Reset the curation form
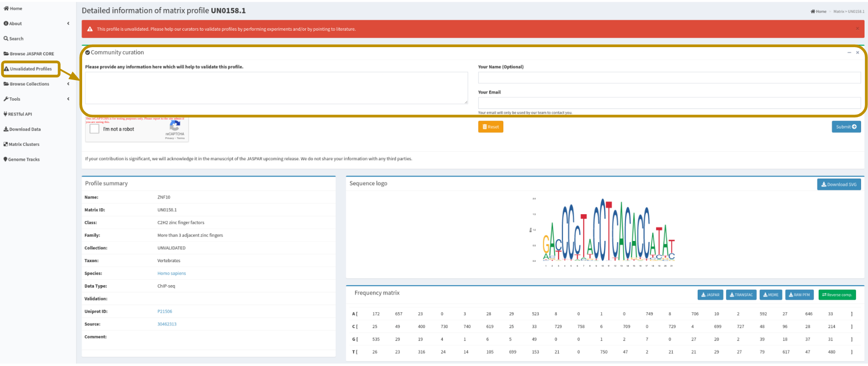868x366 pixels. coord(491,127)
